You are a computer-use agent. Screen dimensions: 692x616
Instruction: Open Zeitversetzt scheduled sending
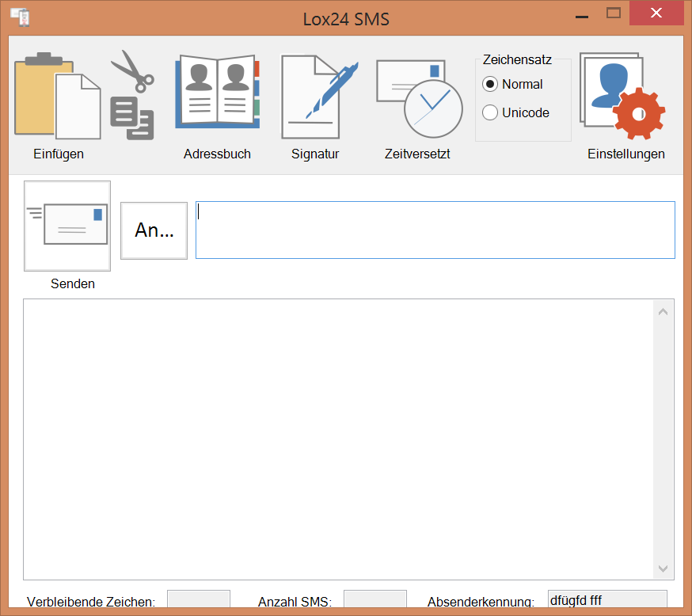click(420, 99)
